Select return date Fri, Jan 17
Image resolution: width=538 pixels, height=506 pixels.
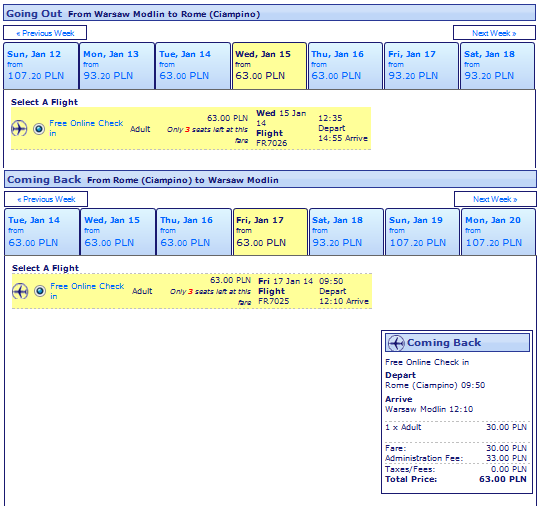(270, 232)
